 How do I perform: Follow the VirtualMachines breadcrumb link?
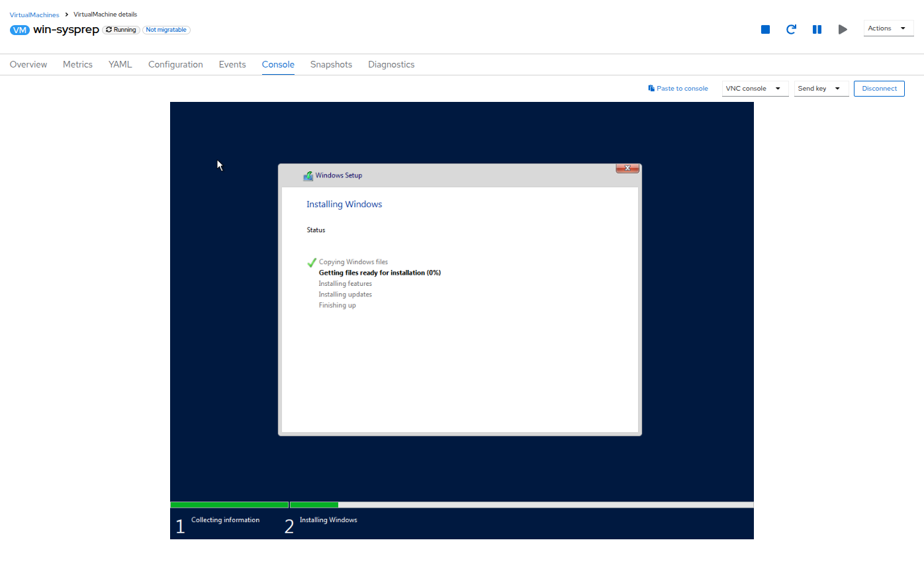tap(34, 15)
